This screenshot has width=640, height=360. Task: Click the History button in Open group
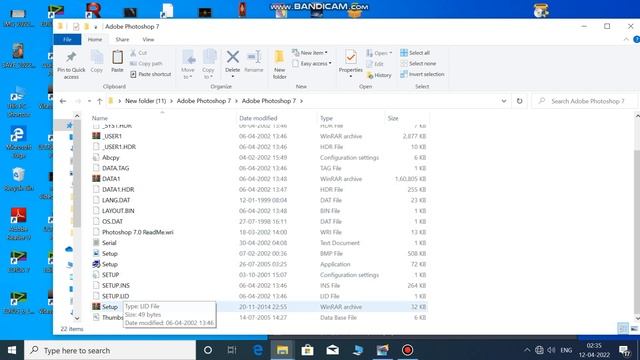379,75
